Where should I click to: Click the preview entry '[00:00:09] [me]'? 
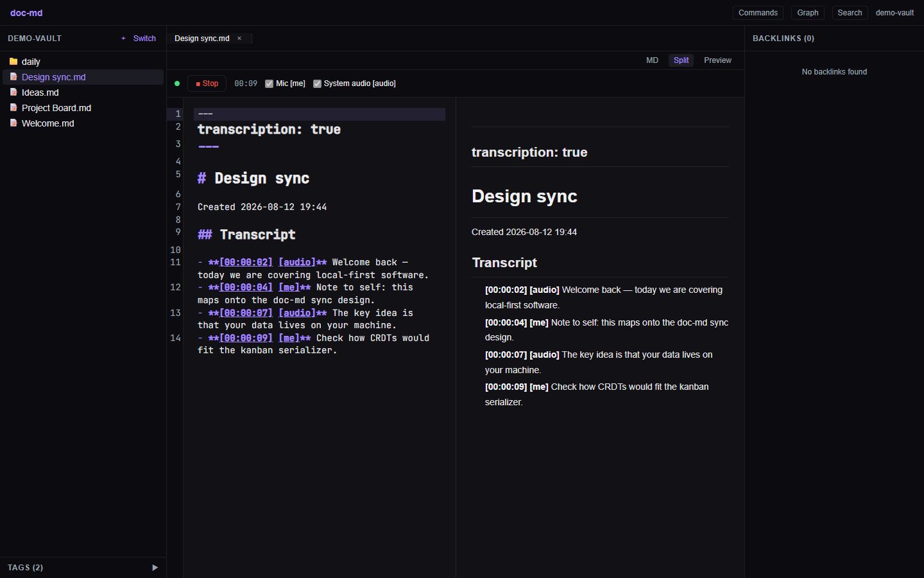(x=517, y=387)
